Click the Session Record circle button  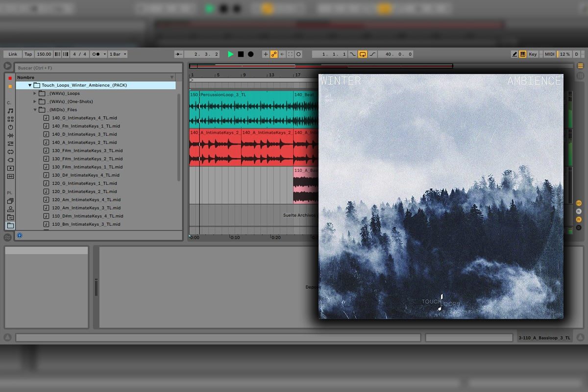point(298,54)
